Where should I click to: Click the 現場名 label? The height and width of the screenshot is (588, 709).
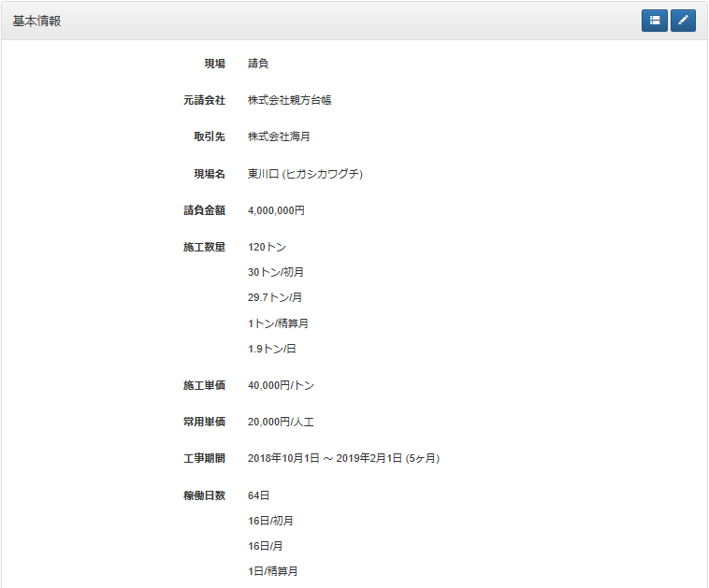tap(210, 174)
